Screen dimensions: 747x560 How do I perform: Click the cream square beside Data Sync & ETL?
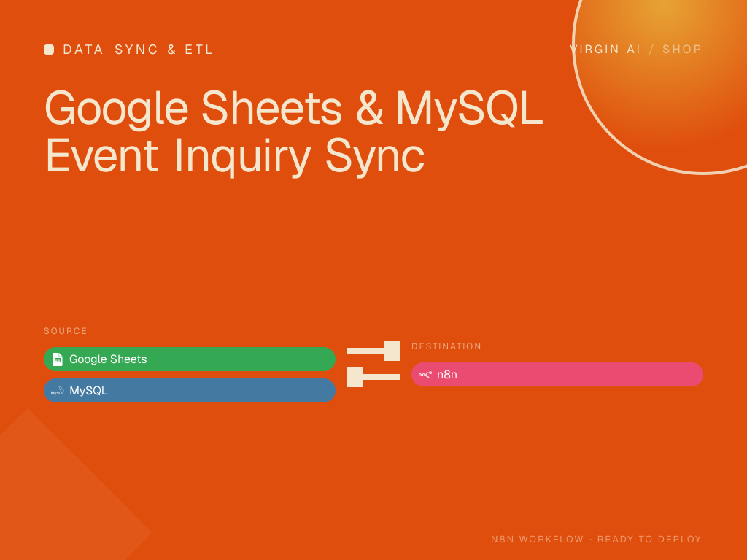pos(49,50)
